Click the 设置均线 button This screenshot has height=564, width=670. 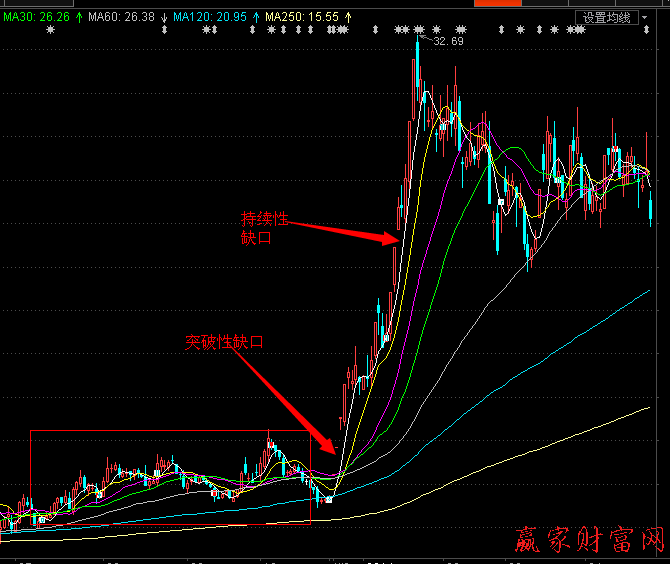coord(607,17)
